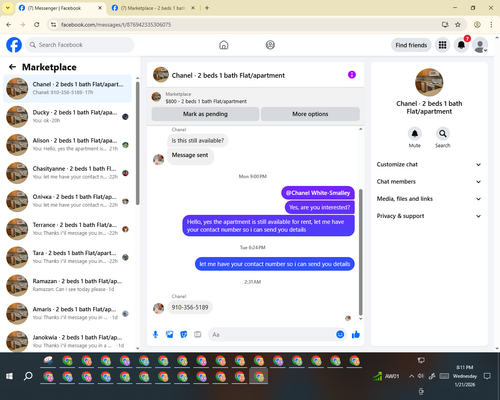Open conversation with Ramazan
This screenshot has height=400, width=500.
(x=67, y=285)
